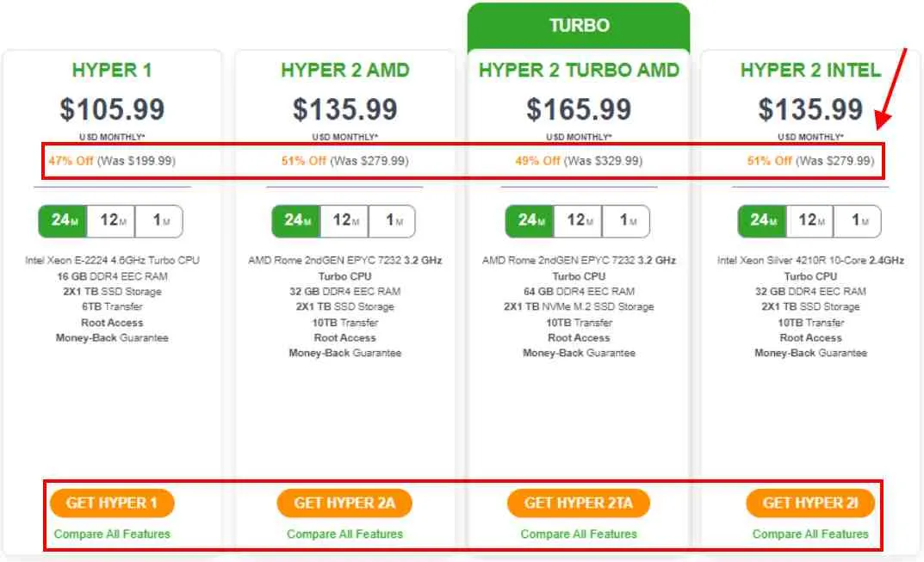Viewport: 924px width, 562px height.
Task: Set Hyper 2 Intel term to 12M
Action: [x=810, y=221]
